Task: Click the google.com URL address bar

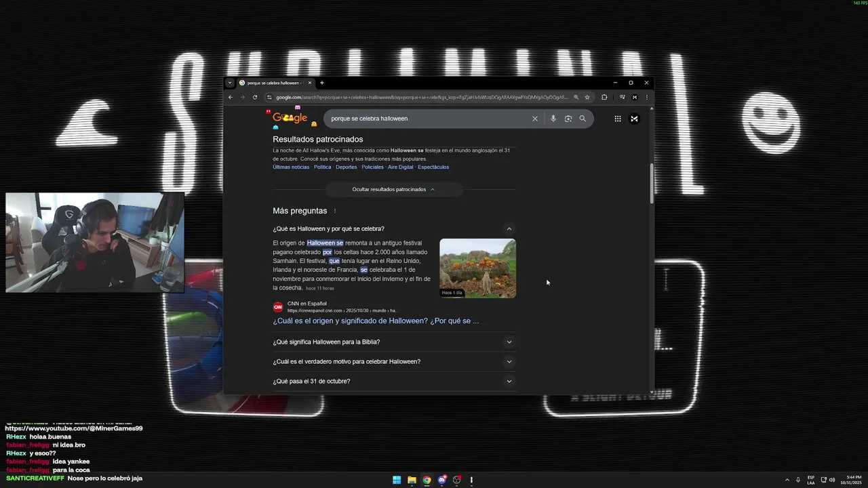Action: tap(420, 97)
